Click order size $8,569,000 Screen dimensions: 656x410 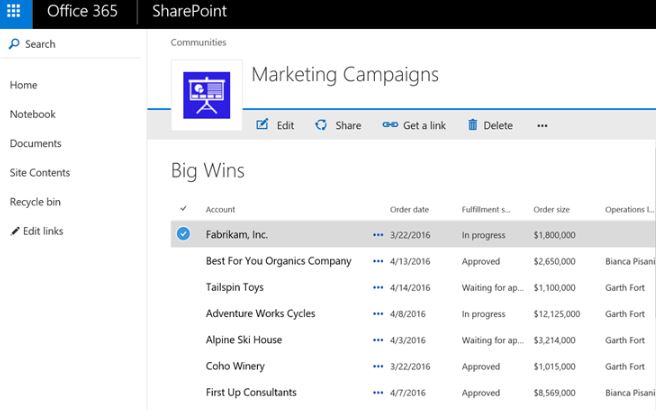click(x=554, y=393)
